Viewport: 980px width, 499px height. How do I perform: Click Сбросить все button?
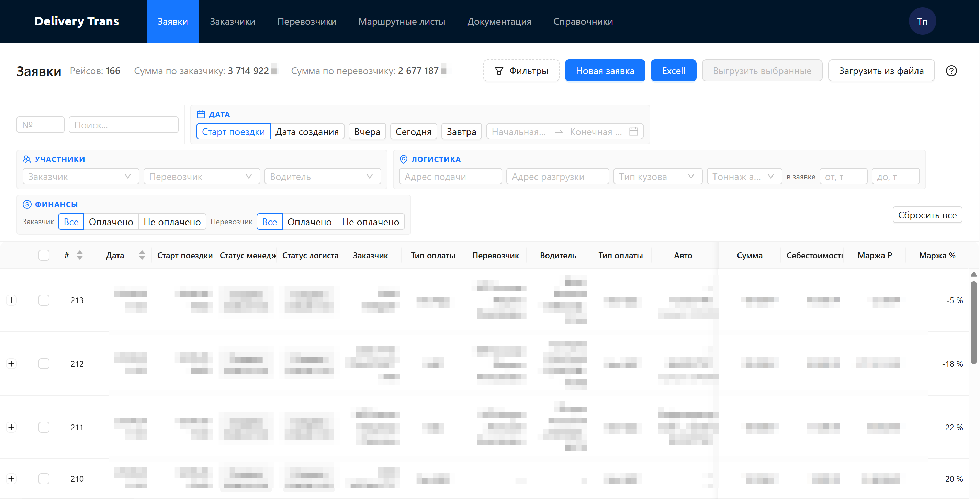[x=927, y=215]
